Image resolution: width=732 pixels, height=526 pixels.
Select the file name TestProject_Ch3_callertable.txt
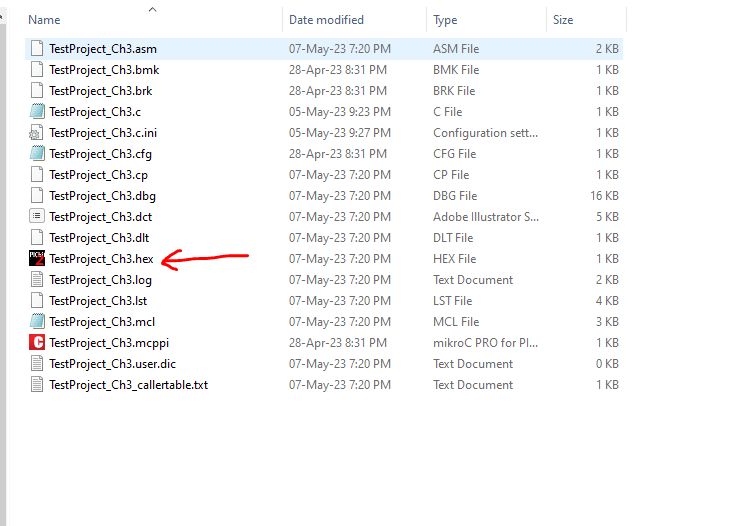[128, 385]
